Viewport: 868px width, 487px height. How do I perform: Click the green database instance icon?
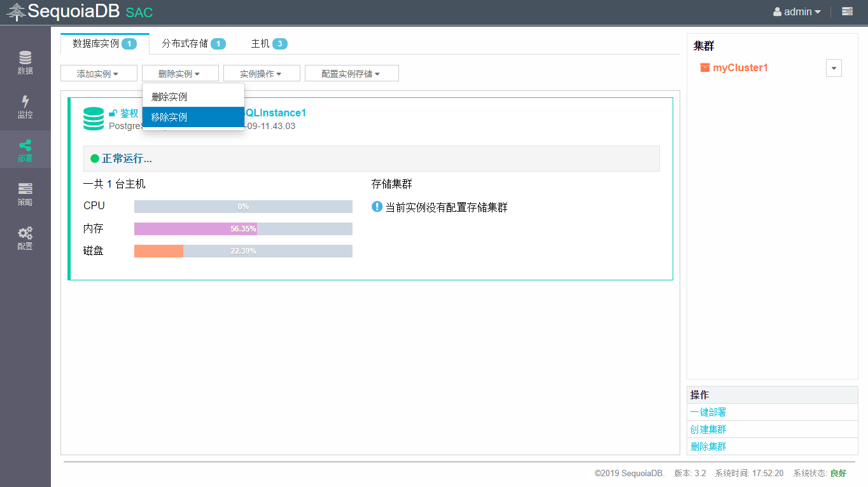94,119
